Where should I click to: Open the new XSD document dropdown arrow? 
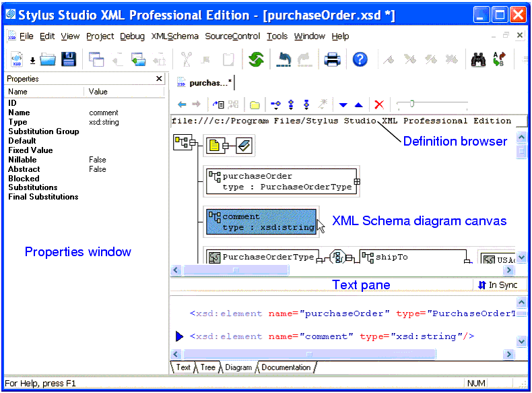[32, 60]
